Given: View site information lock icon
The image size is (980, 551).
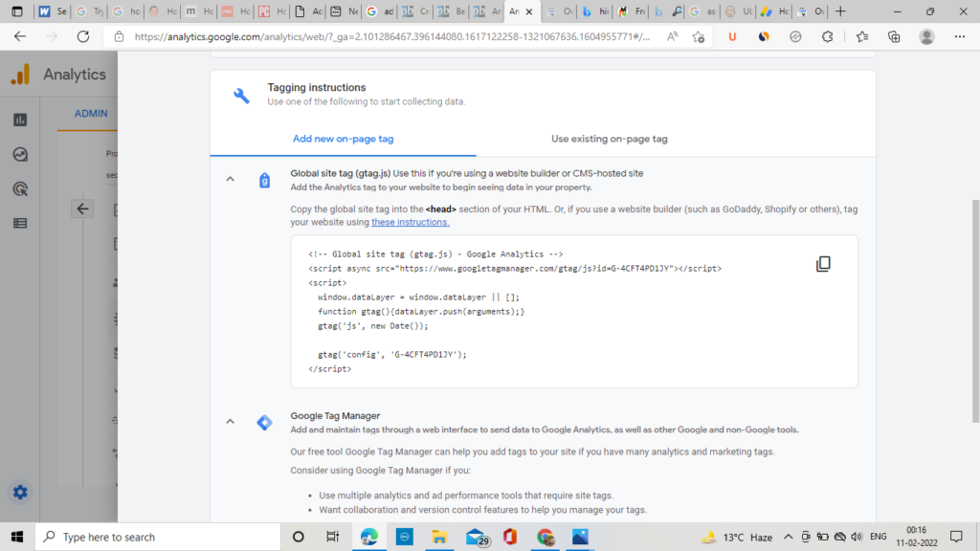Looking at the screenshot, I should 119,37.
